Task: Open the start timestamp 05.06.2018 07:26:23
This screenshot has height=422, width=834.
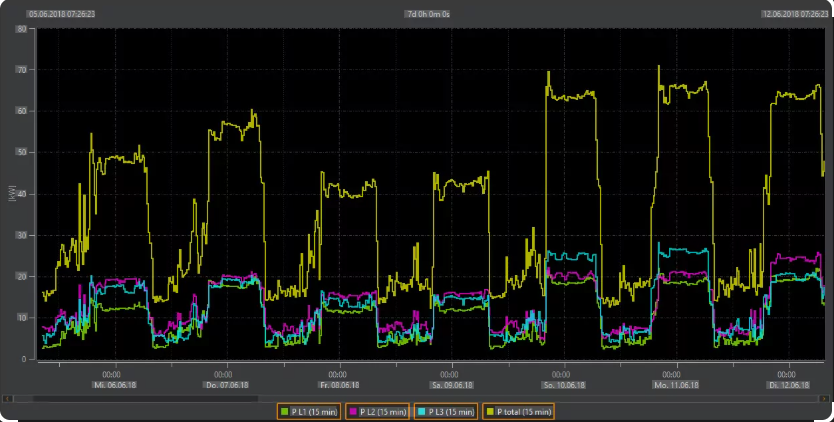Action: [62, 14]
